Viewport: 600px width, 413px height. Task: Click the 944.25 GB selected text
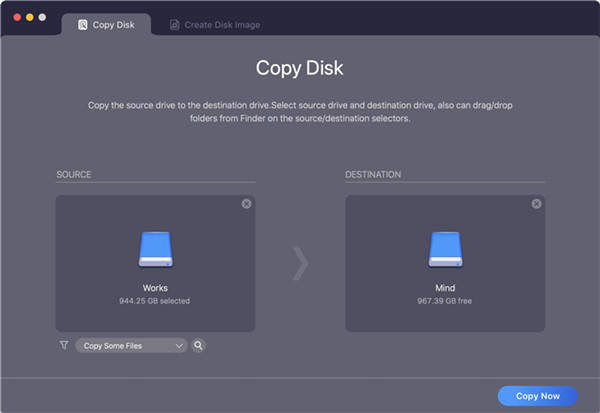(155, 300)
